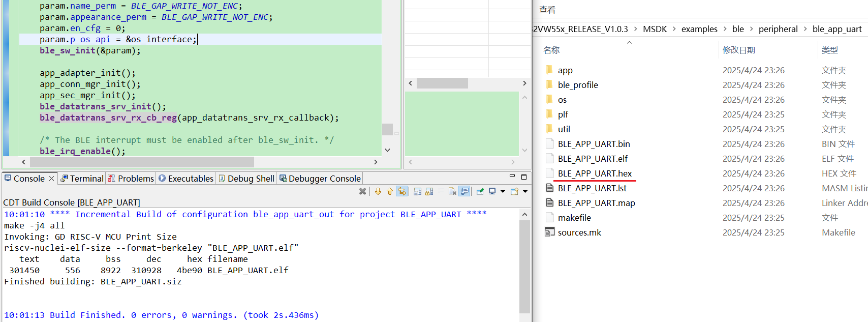
Task: Click the BLE_APP_UART.map file icon
Action: (x=549, y=202)
